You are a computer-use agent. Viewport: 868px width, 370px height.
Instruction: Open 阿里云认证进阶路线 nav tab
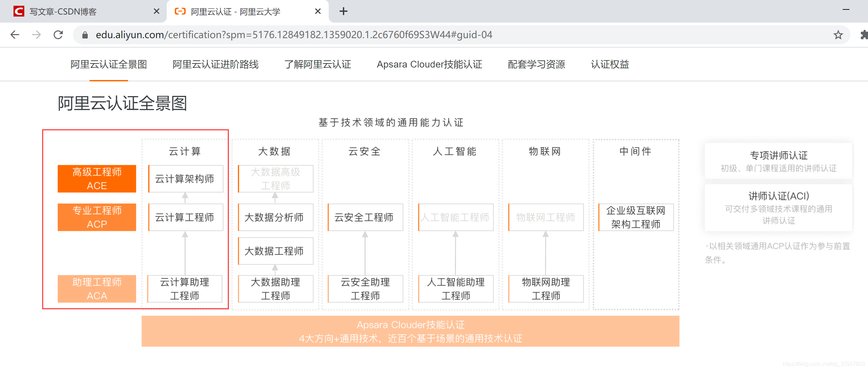click(x=216, y=64)
